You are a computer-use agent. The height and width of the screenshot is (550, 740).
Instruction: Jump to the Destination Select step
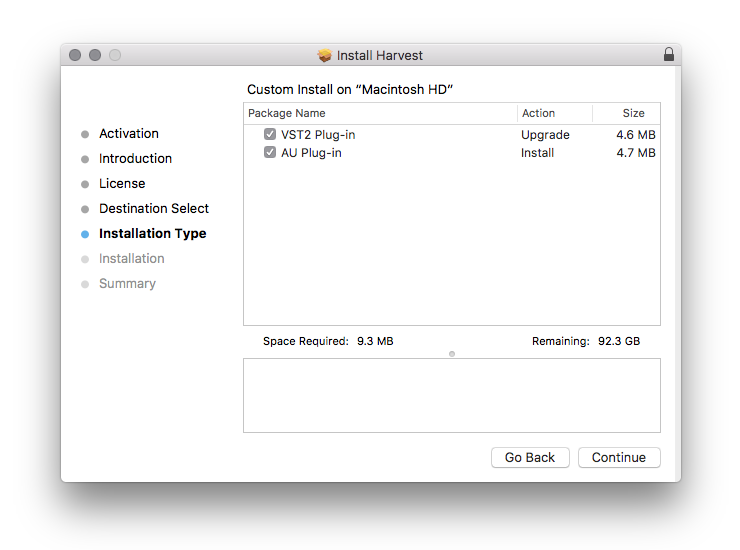pyautogui.click(x=154, y=209)
